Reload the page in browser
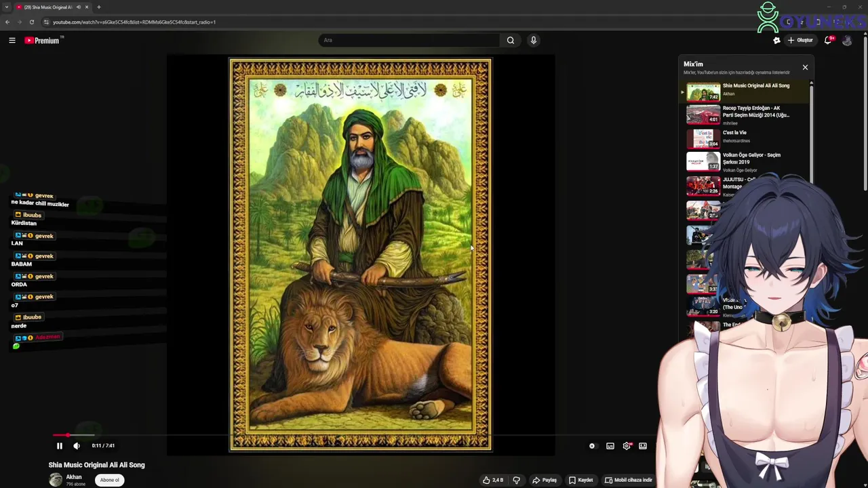Viewport: 868px width, 488px height. (x=31, y=22)
